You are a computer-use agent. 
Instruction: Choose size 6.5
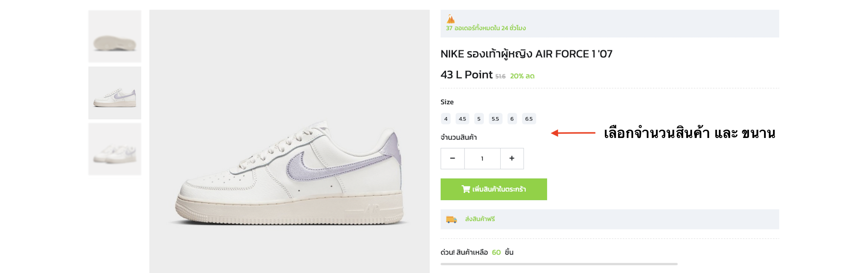click(x=529, y=119)
